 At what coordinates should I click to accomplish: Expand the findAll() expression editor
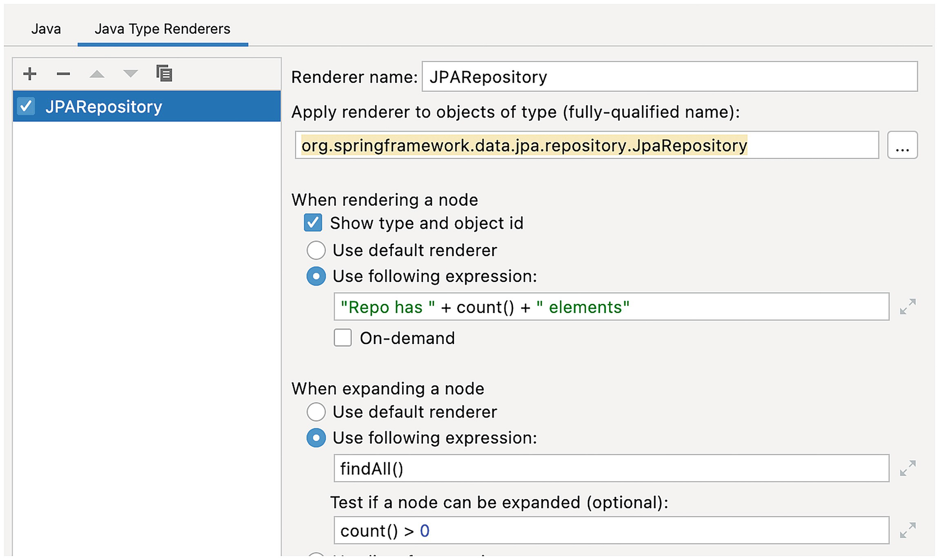tap(907, 469)
